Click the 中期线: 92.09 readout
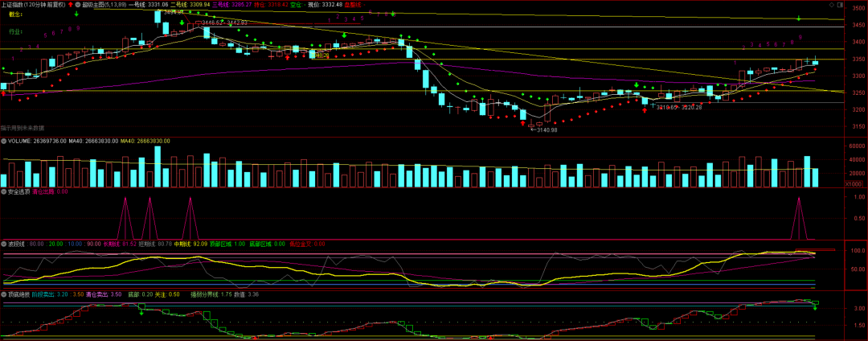Screen dimensions: 868x341 click(x=190, y=244)
